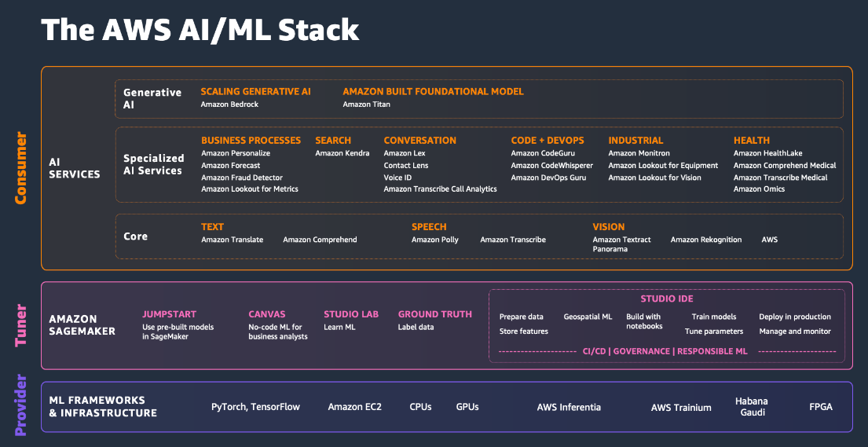Viewport: 868px width, 447px height.
Task: Select the "Amazon Omics" entry
Action: 759,189
